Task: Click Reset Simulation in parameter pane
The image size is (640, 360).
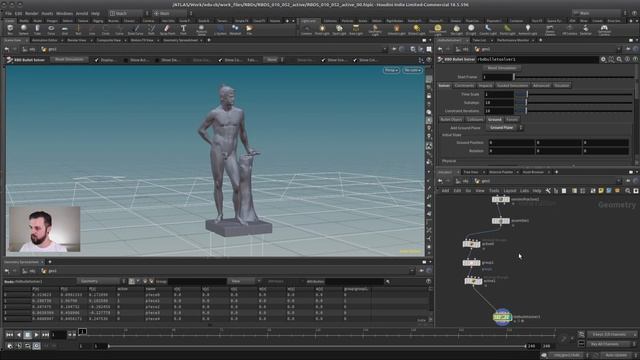Action: point(502,68)
